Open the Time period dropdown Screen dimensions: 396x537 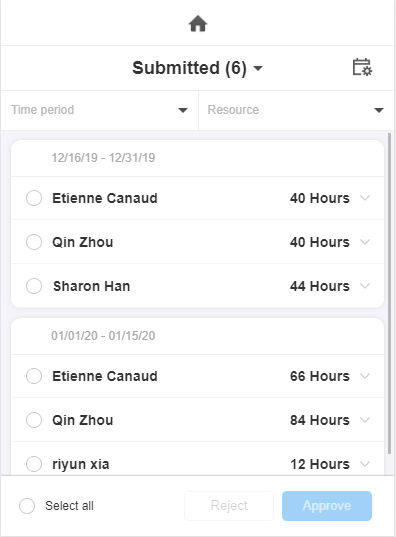click(99, 110)
